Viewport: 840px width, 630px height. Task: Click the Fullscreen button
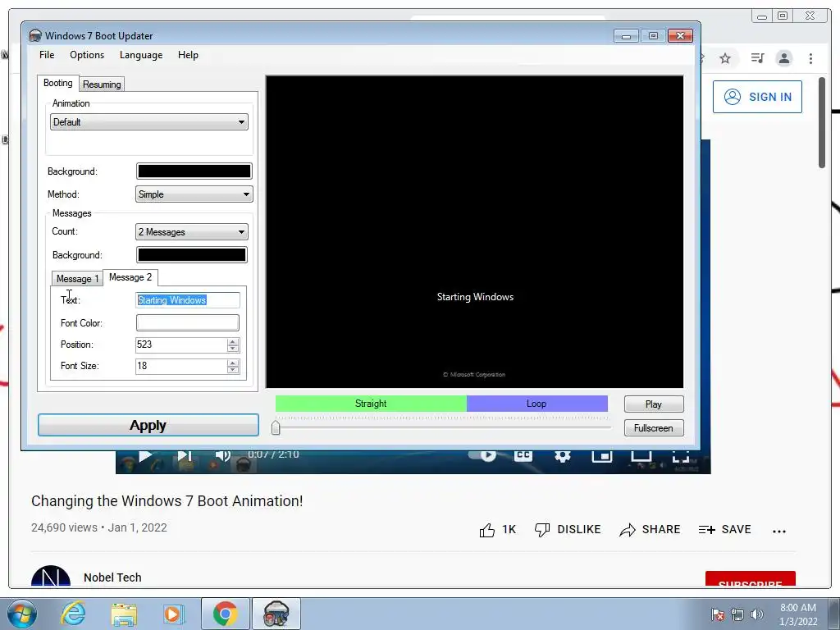654,428
